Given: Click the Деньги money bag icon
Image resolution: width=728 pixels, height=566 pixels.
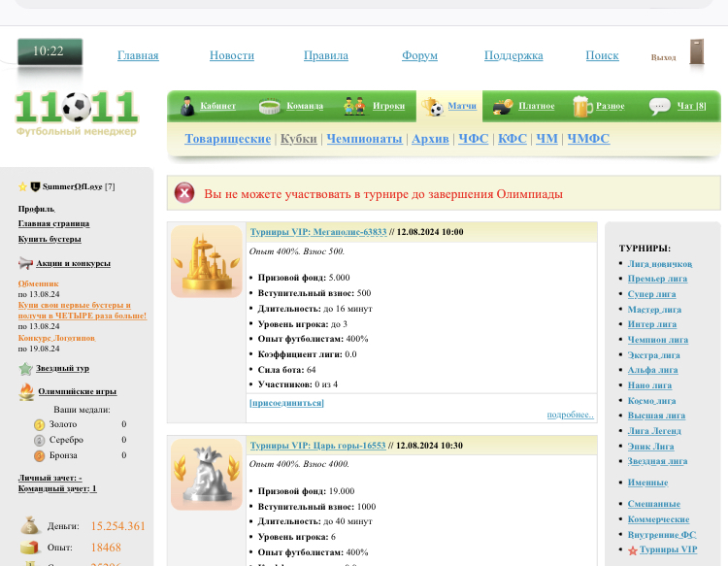Looking at the screenshot, I should pos(31,525).
